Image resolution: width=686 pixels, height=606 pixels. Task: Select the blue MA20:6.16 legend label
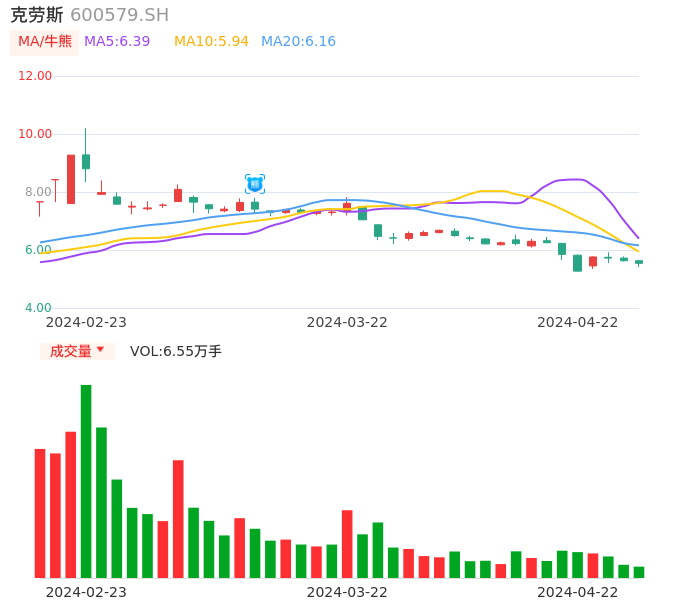tap(298, 42)
